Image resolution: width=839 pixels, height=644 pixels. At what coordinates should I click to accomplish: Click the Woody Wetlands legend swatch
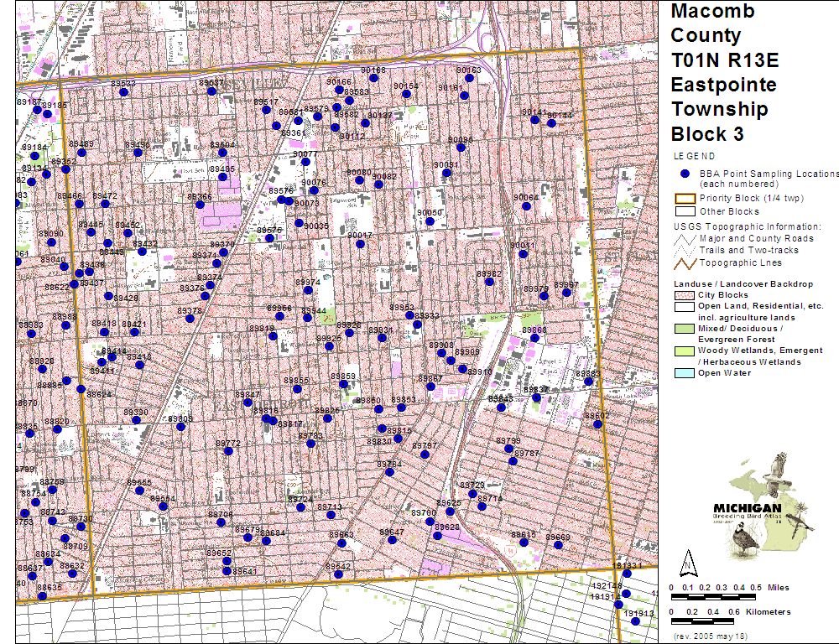coord(685,351)
